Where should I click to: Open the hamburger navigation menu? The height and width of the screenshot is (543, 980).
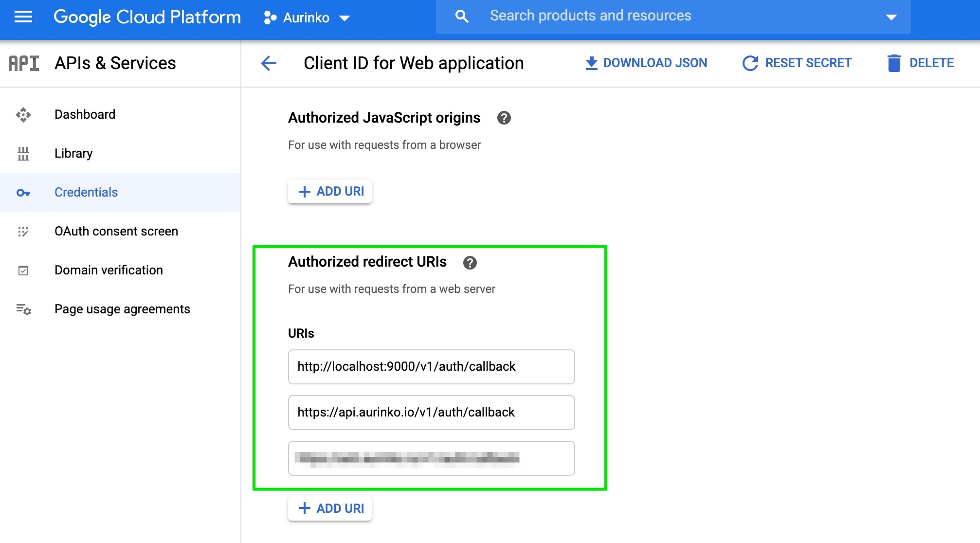click(x=23, y=17)
